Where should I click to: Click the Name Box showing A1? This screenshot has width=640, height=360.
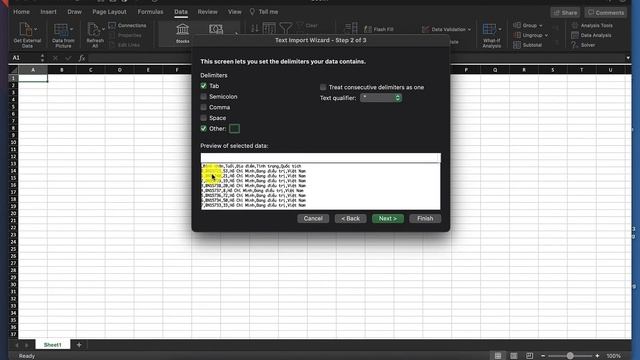24,58
